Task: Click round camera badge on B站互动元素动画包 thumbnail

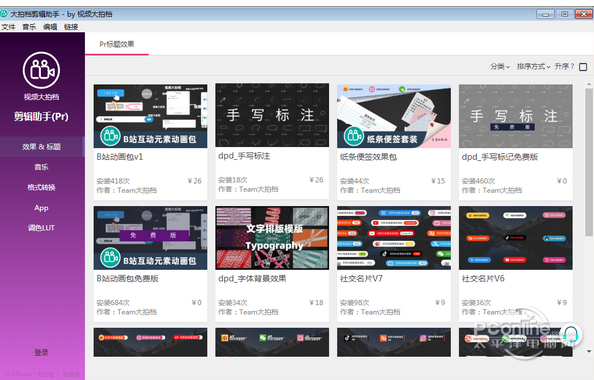Action: tap(110, 136)
